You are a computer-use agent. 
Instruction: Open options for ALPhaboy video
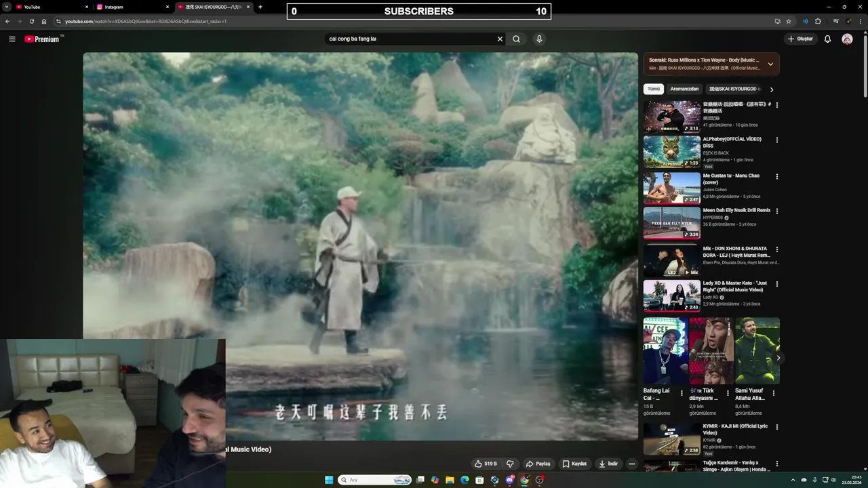click(x=777, y=140)
